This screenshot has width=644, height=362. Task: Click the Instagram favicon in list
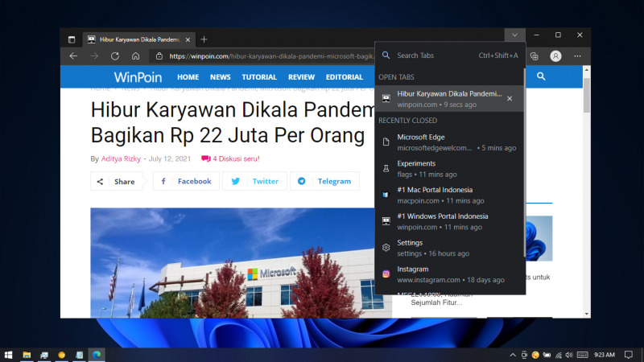(x=386, y=274)
